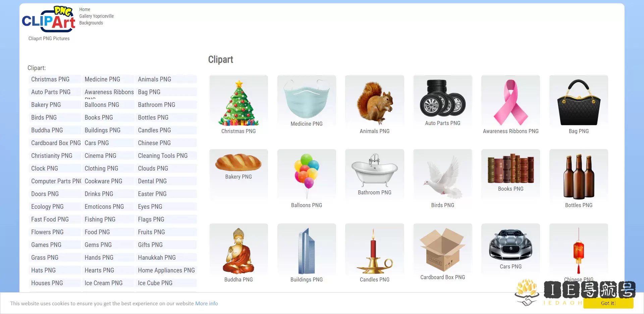
Task: Open the Backgrounds section
Action: pos(91,22)
